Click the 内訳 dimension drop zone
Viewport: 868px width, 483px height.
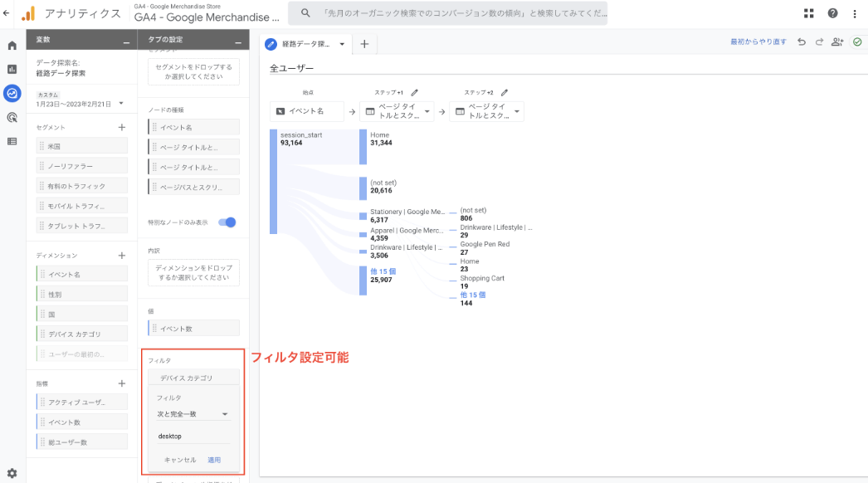pyautogui.click(x=193, y=272)
